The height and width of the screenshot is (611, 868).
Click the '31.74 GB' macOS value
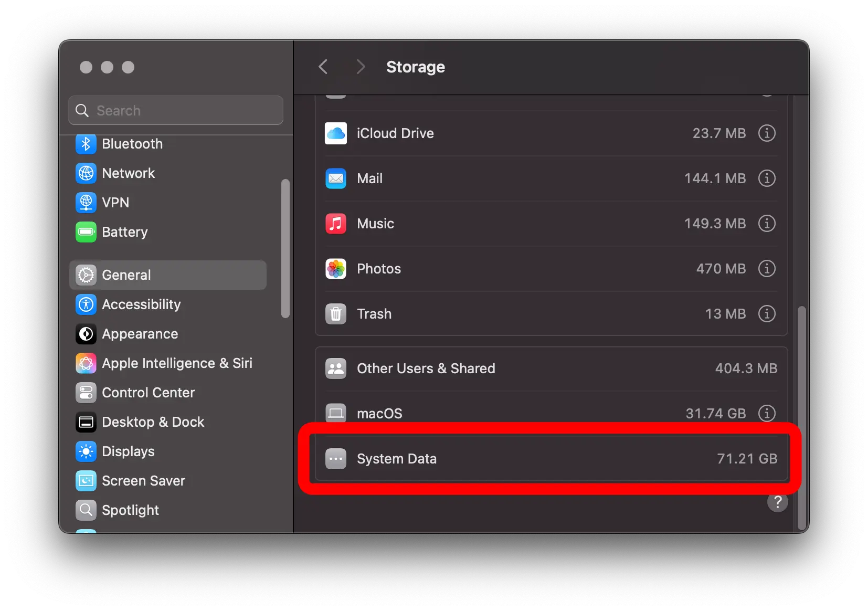click(x=716, y=414)
